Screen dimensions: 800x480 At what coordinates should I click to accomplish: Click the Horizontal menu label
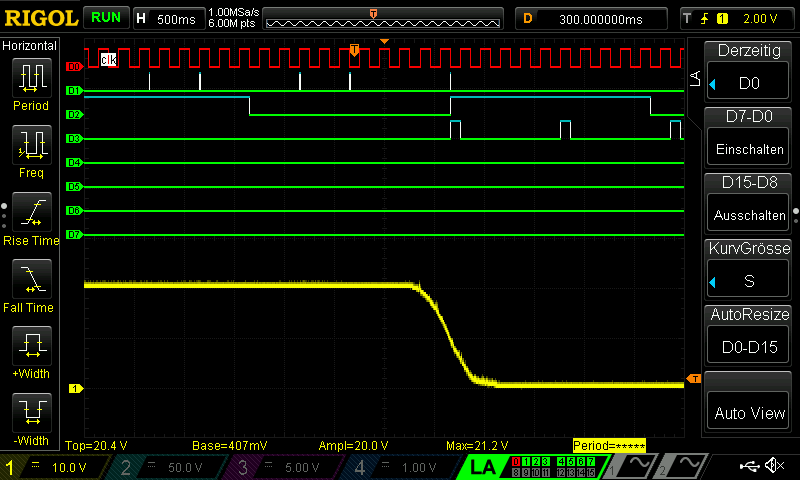[30, 46]
